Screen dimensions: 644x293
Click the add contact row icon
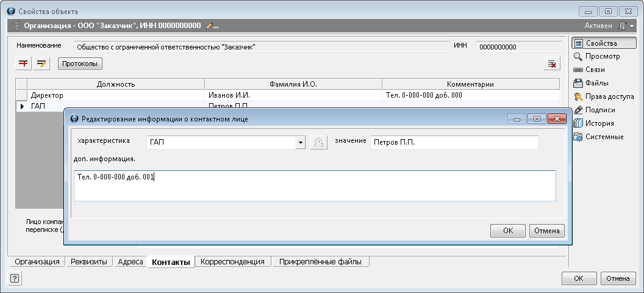coord(24,63)
